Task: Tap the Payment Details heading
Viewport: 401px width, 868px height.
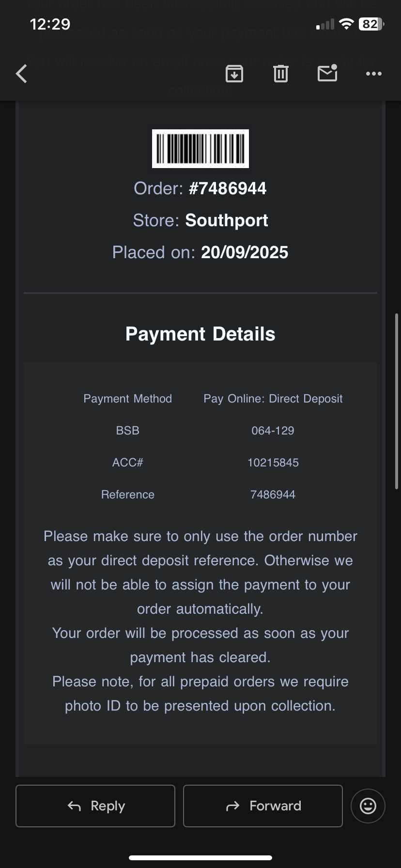Action: coord(200,334)
